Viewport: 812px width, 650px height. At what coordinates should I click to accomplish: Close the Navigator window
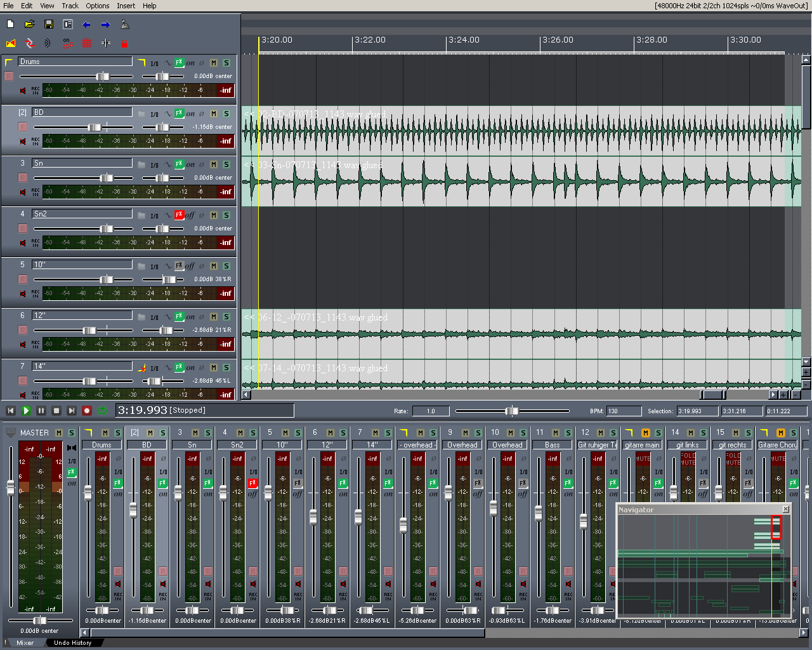(x=786, y=509)
